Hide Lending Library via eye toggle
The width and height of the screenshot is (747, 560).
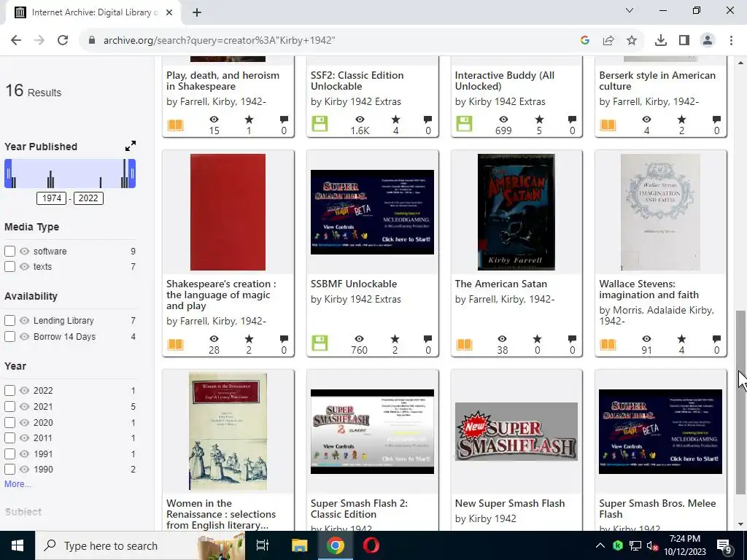(24, 321)
